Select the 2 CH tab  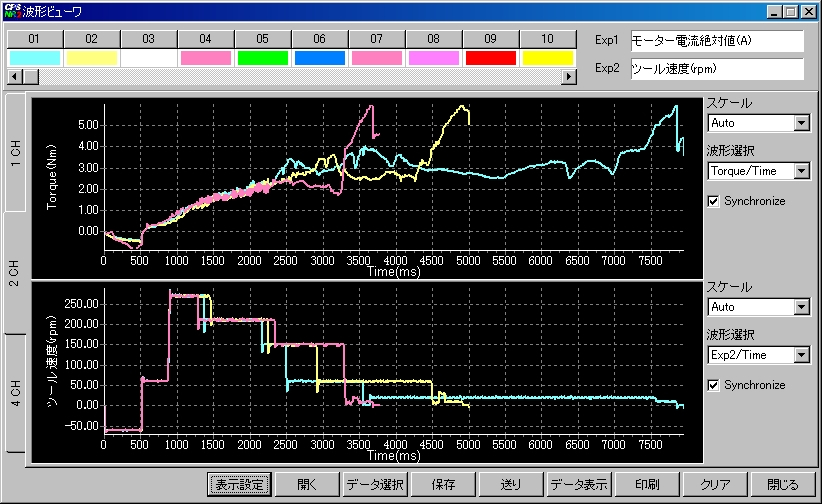16,273
